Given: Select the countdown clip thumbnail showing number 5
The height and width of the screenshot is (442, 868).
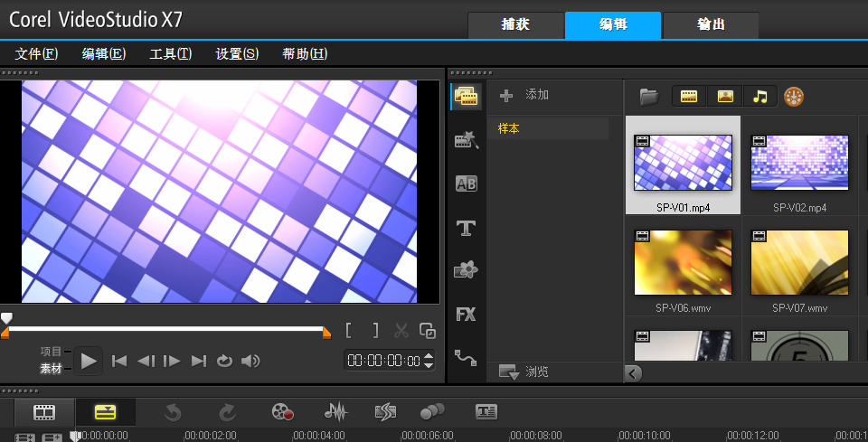Looking at the screenshot, I should pos(800,346).
